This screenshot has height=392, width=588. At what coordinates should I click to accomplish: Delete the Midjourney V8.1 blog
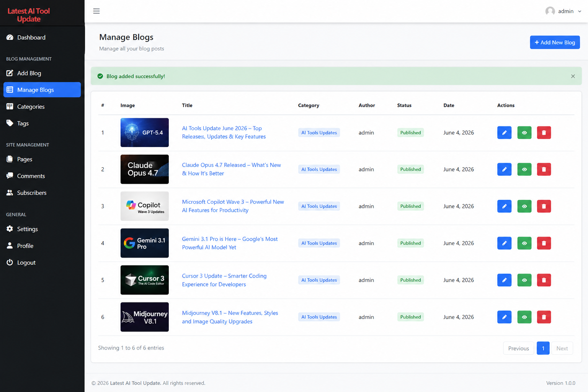544,317
